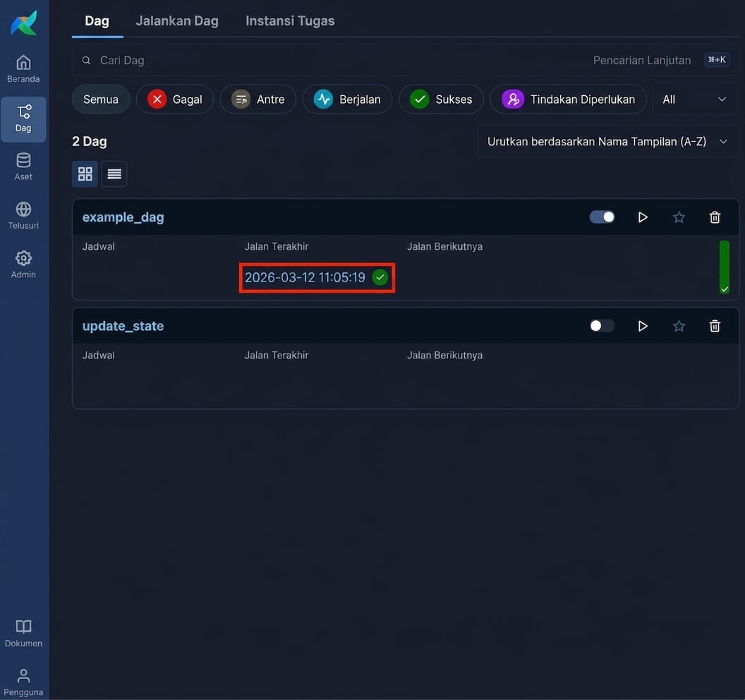Filter by Tindakan Diperlukan
The width and height of the screenshot is (745, 700).
[x=568, y=99]
